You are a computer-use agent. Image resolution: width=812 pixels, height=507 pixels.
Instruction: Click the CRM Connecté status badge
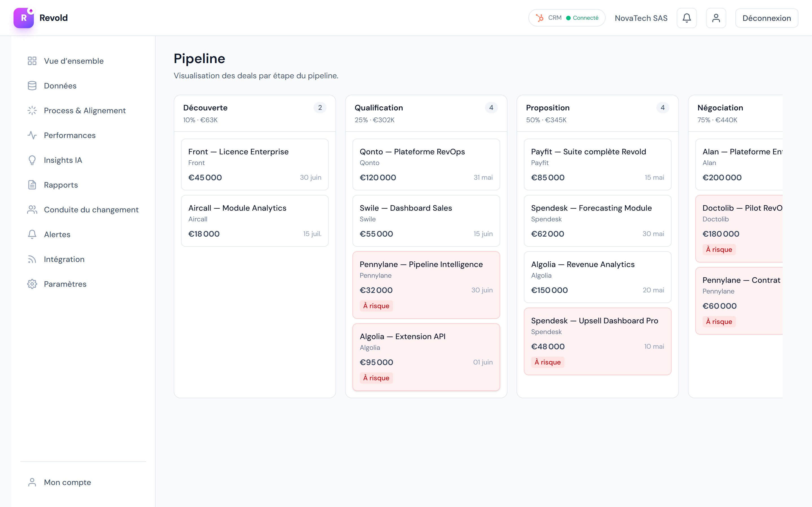[567, 18]
